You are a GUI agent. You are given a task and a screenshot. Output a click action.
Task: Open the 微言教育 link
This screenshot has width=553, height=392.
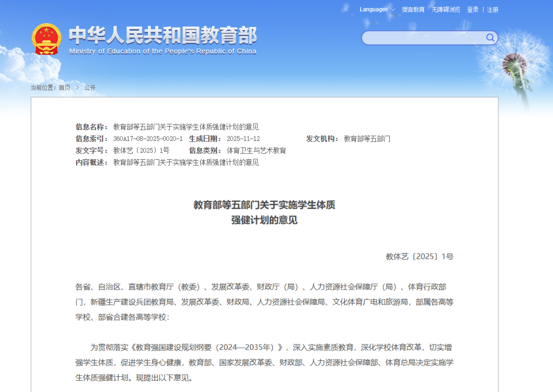point(413,10)
